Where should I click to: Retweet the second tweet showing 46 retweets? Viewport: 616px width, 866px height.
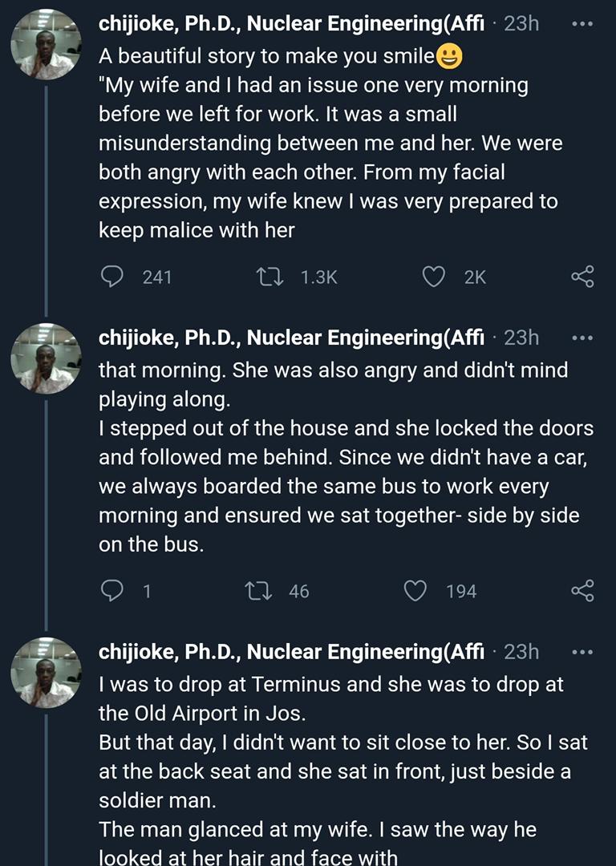pyautogui.click(x=258, y=591)
